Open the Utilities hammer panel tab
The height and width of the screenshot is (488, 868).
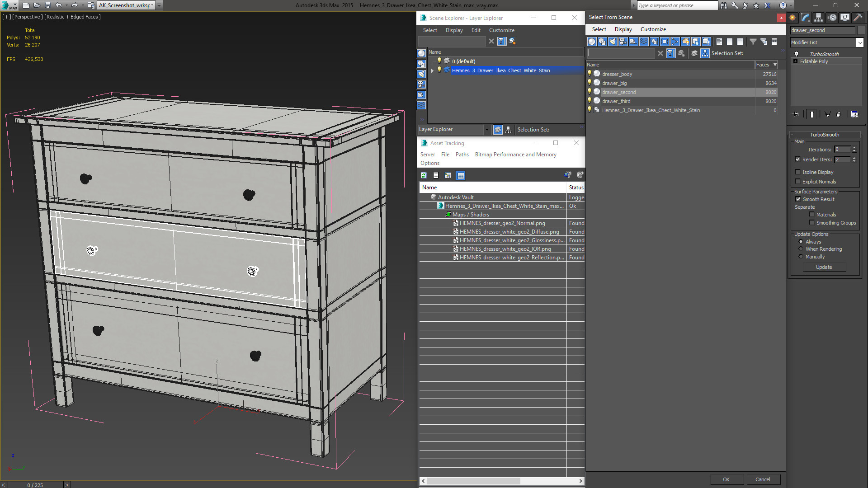(858, 18)
